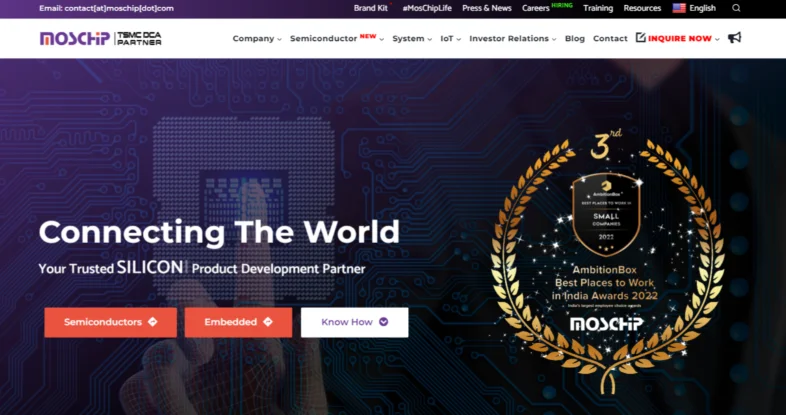Expand the Company menu chevron
786x415 pixels.
coord(279,39)
